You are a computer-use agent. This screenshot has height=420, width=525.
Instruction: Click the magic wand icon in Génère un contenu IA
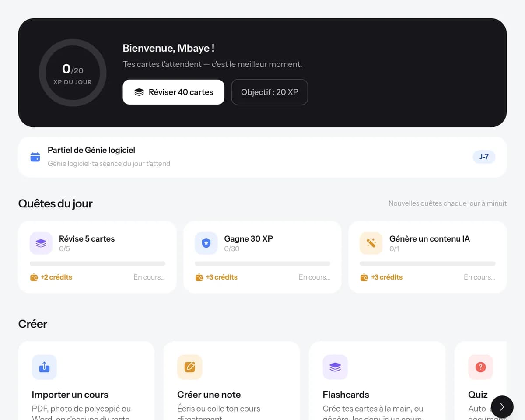[371, 243]
